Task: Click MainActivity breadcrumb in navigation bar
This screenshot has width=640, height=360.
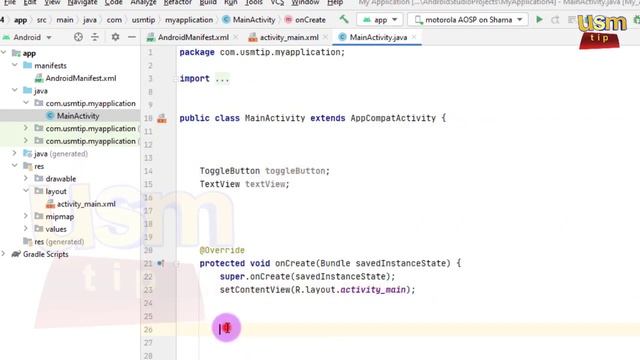Action: pyautogui.click(x=249, y=20)
